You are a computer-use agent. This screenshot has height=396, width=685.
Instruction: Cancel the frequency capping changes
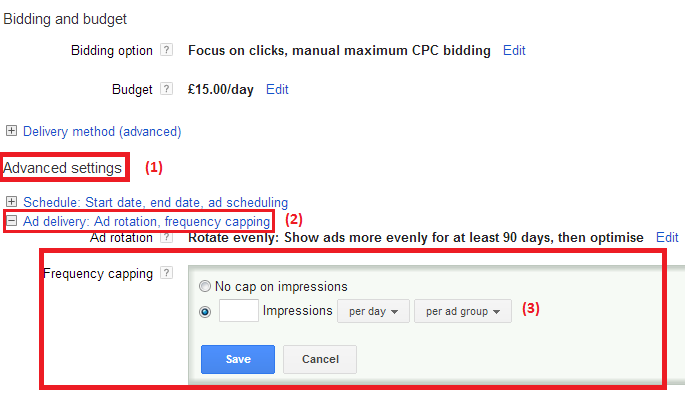pos(320,359)
